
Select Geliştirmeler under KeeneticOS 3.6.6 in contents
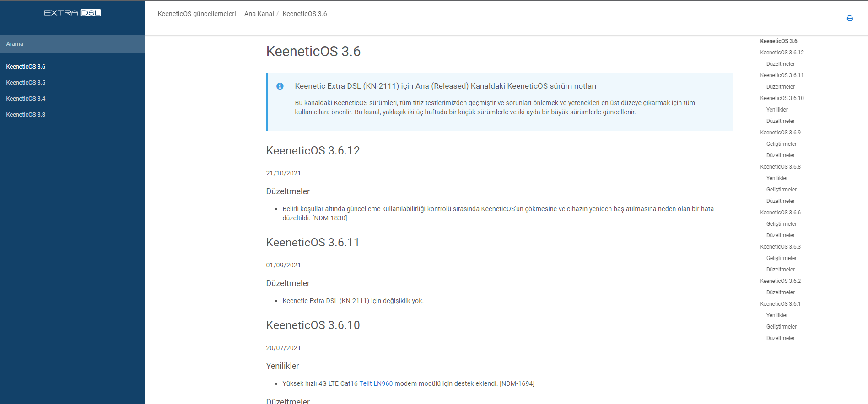781,224
